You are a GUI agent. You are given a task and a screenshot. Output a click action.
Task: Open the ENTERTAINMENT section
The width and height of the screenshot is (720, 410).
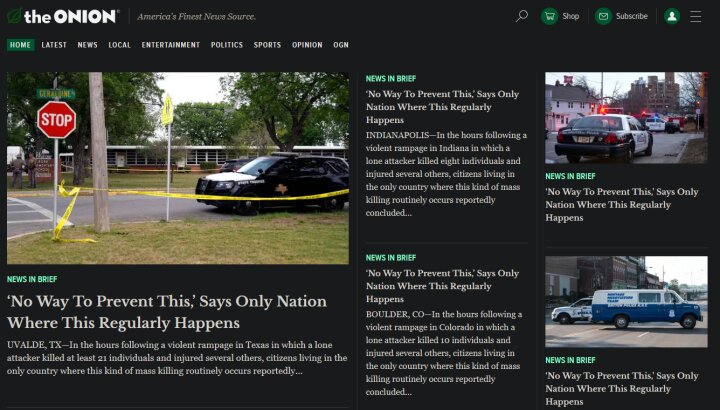(x=171, y=45)
